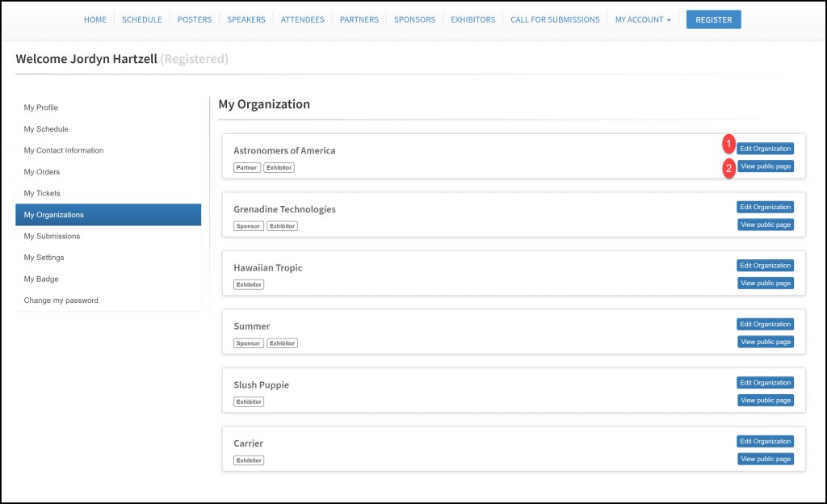Go to My Orders in the sidebar

pos(108,172)
